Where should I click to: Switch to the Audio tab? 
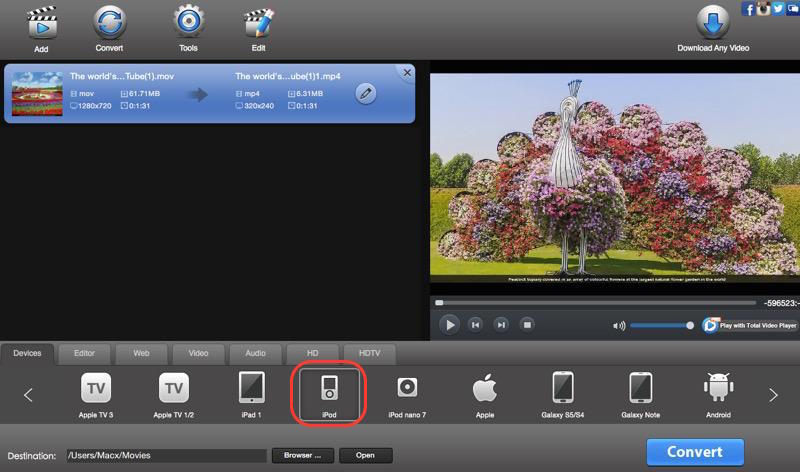[256, 353]
